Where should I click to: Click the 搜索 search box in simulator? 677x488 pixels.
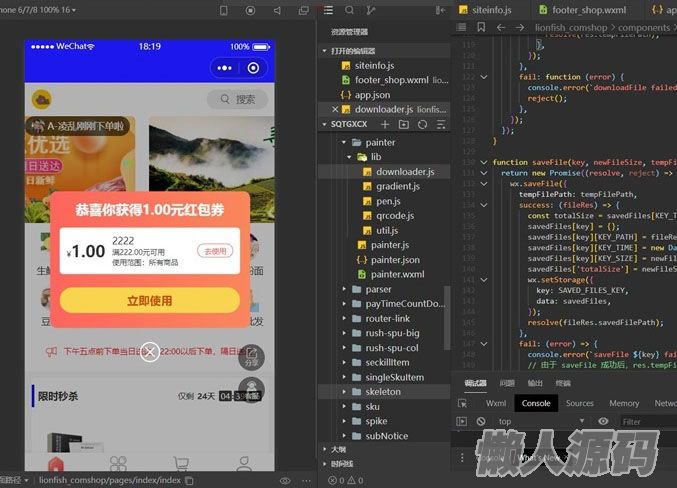[x=237, y=99]
